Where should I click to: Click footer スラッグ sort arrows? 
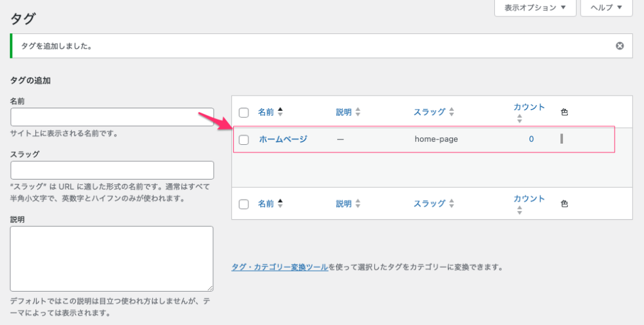[451, 203]
